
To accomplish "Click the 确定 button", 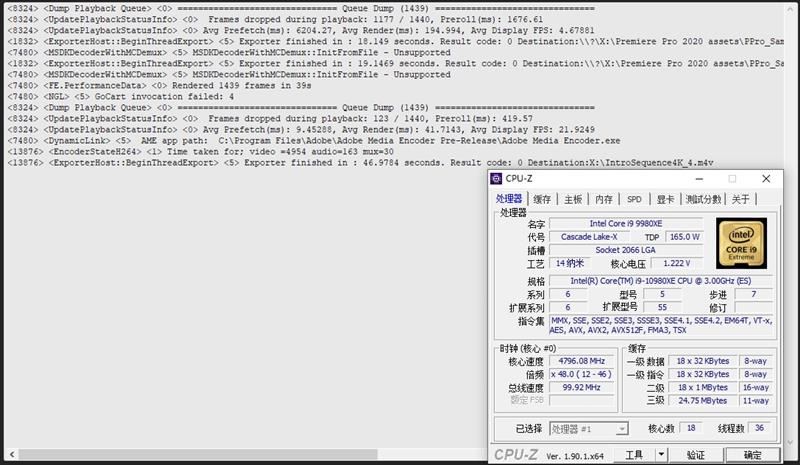I will (753, 455).
